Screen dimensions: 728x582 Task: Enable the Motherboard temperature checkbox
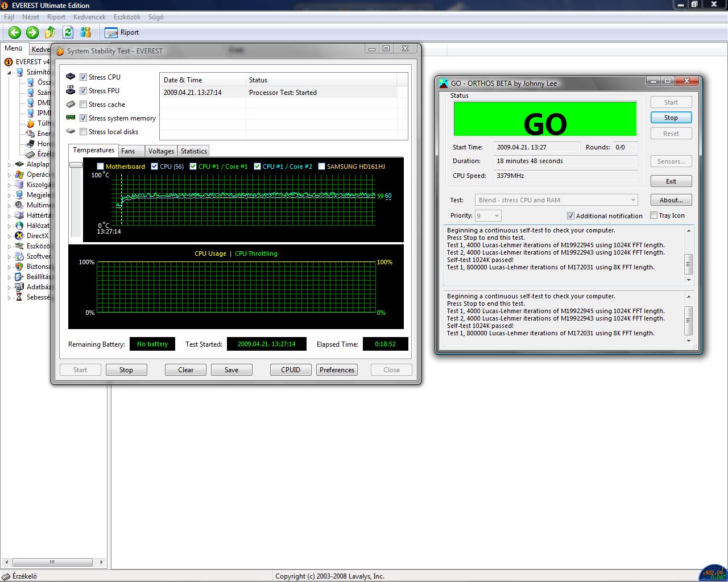point(101,167)
